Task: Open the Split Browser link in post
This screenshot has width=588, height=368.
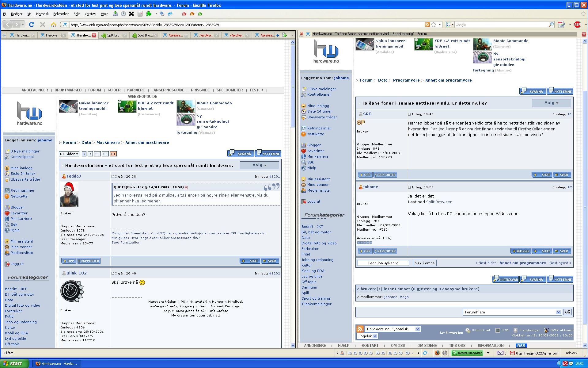Action: coord(439,202)
